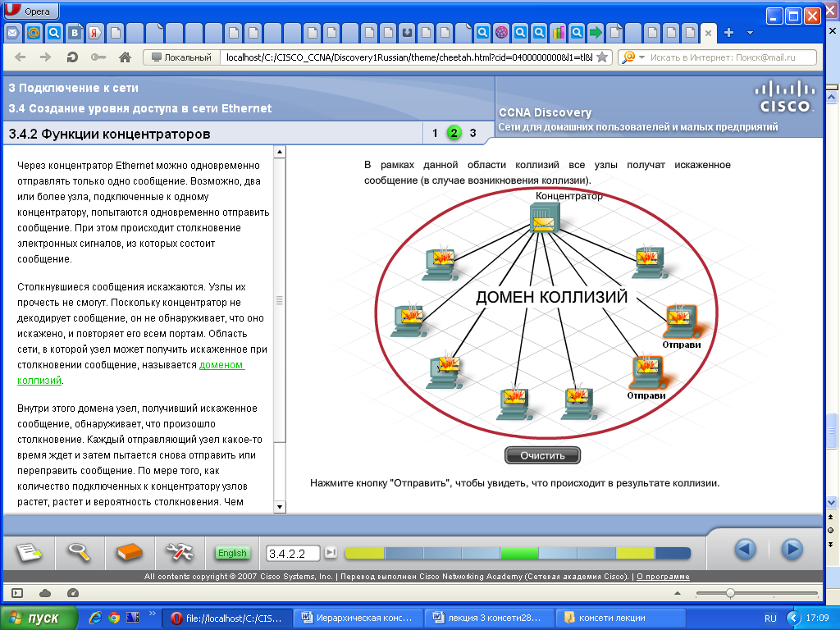
Task: Click the RU language indicator
Action: 770,619
